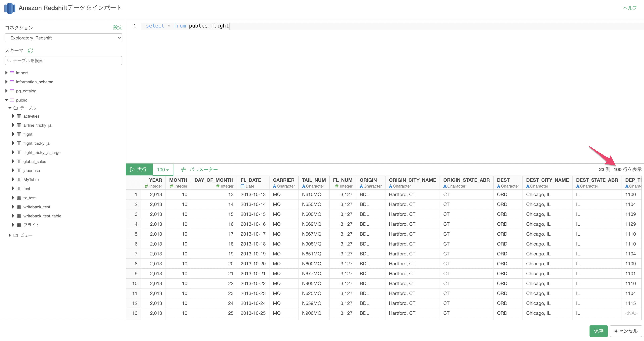The width and height of the screenshot is (644, 341).
Task: Click the global_sales table icon
Action: (x=19, y=161)
